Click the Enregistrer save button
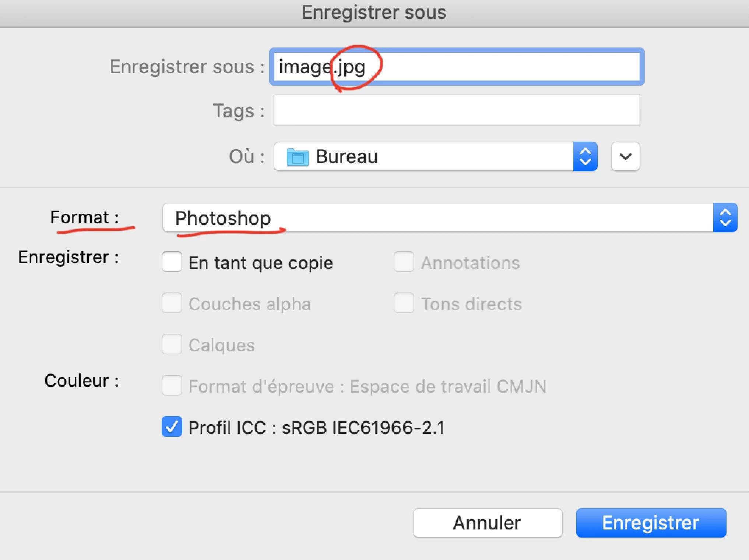This screenshot has height=560, width=749. (x=651, y=523)
